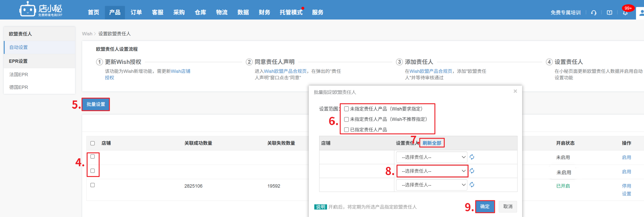Open the third 选择责任人 dropdown

pos(431,185)
